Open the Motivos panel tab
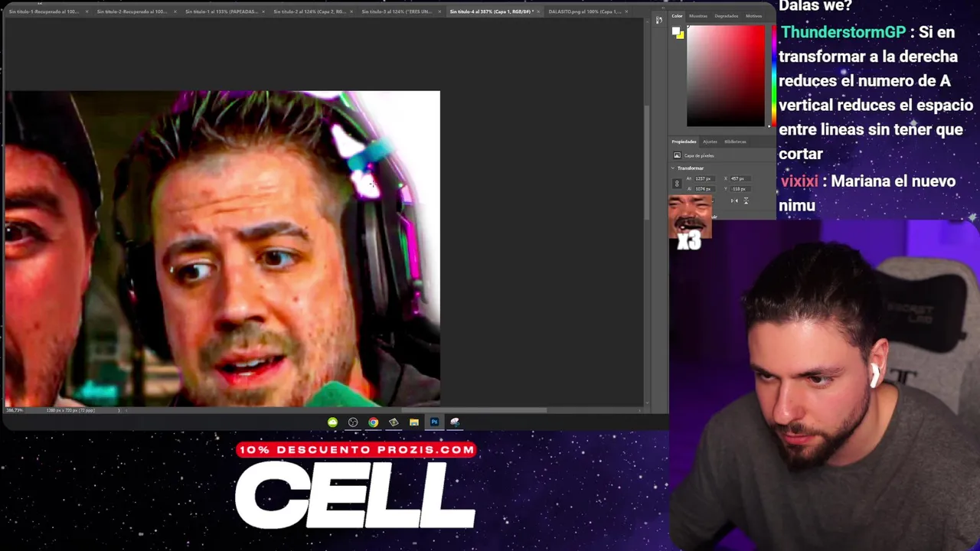 (x=753, y=16)
